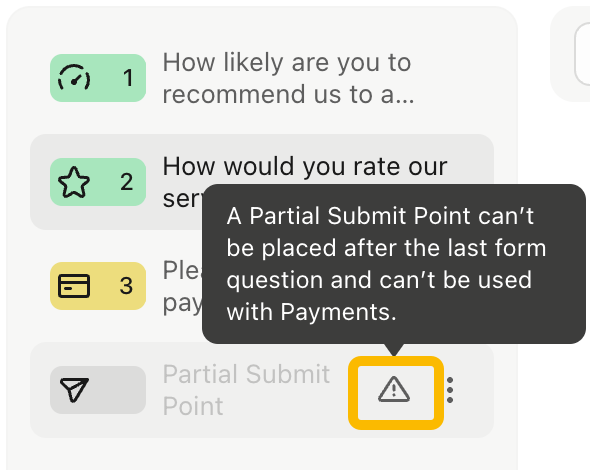Screen dimensions: 590x470
Task: Select question 'How likely are you to recommend'
Action: (x=288, y=78)
